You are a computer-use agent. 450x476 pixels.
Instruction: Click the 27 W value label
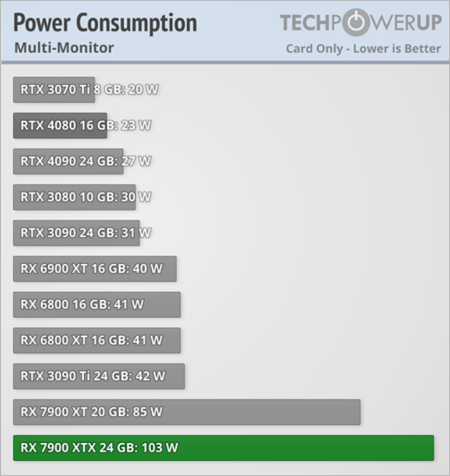pos(136,161)
